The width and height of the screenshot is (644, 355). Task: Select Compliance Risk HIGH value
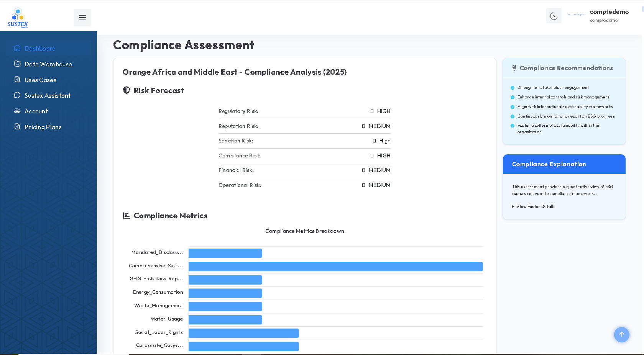pyautogui.click(x=384, y=155)
